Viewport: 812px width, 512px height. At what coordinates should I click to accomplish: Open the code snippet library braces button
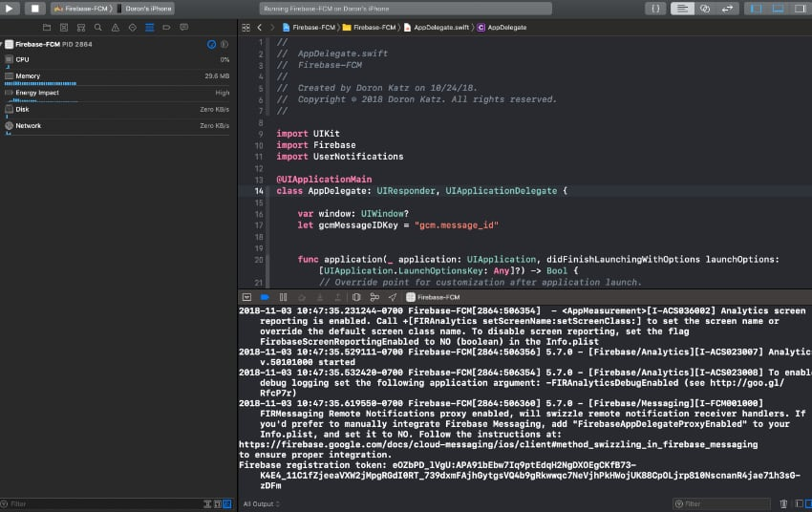pos(655,9)
